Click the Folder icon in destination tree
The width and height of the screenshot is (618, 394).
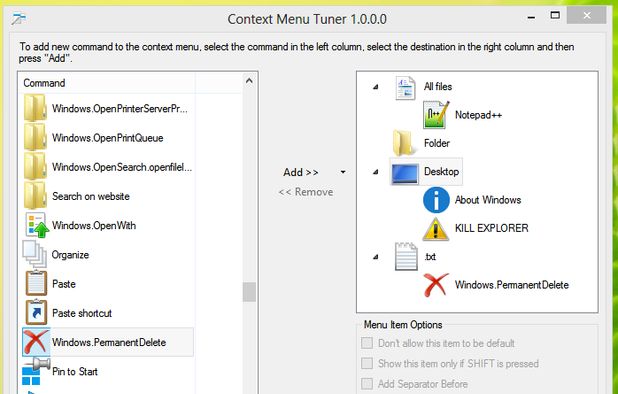tap(404, 143)
